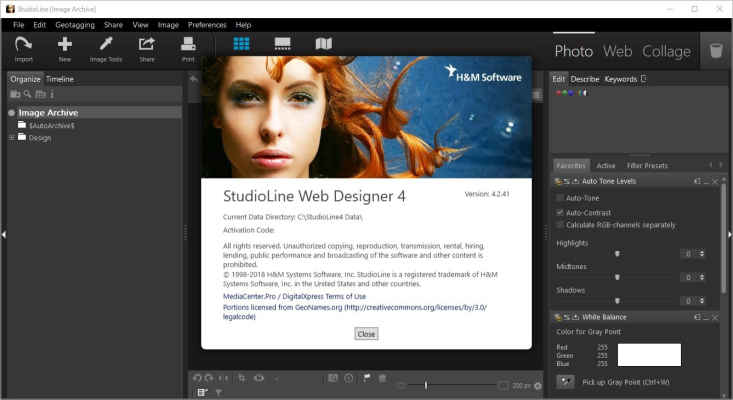
Task: Click the flag icon in bottom toolbar
Action: [366, 378]
